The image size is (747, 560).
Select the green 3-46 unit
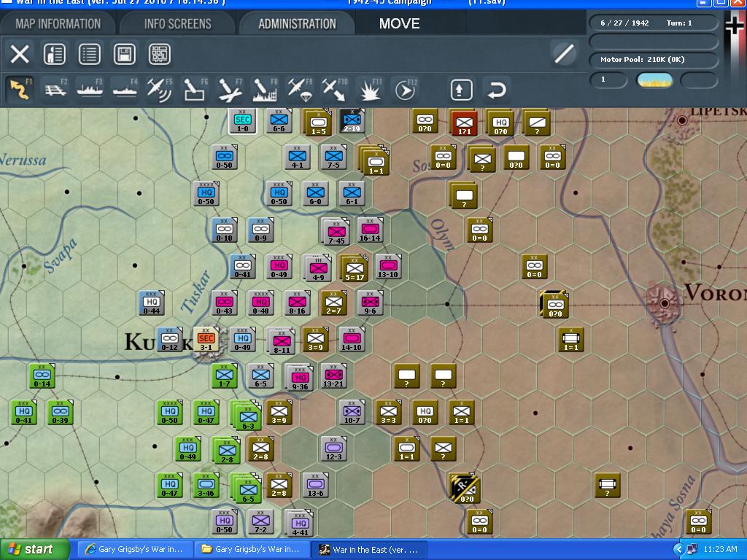pyautogui.click(x=206, y=485)
